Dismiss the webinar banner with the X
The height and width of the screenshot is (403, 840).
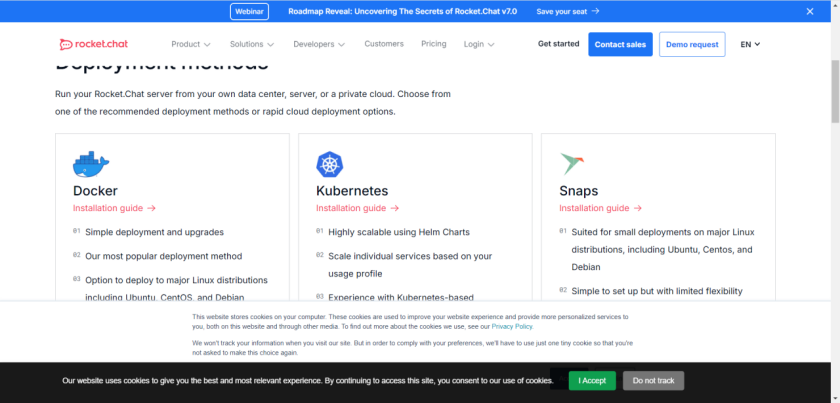pos(810,11)
